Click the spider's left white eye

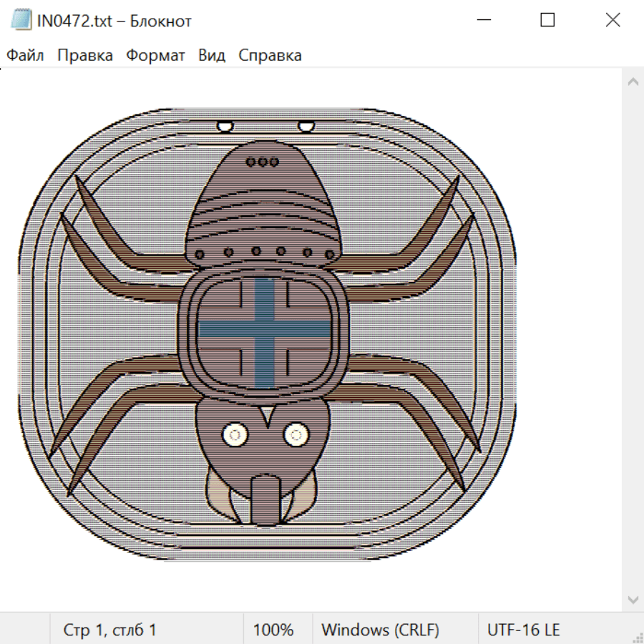coord(234,434)
